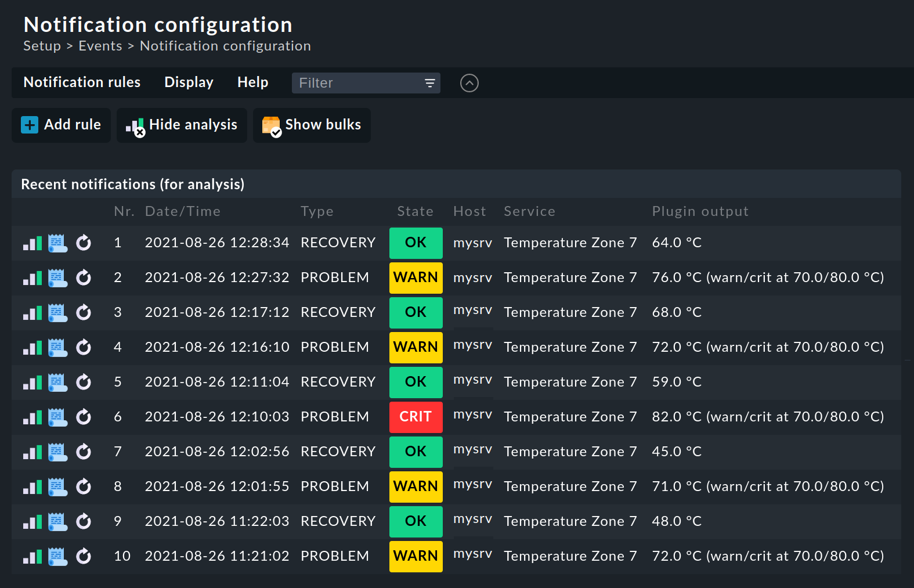
Task: Replay notification number 10
Action: click(x=84, y=556)
